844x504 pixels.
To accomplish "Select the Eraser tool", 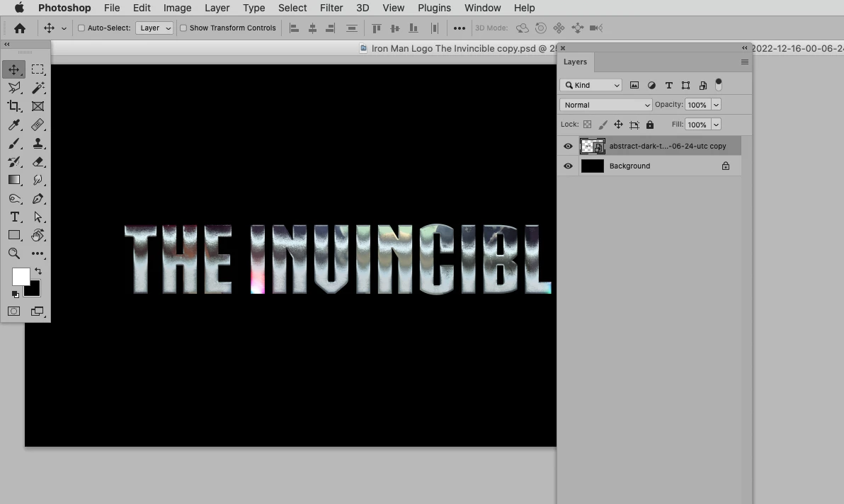I will 37,161.
